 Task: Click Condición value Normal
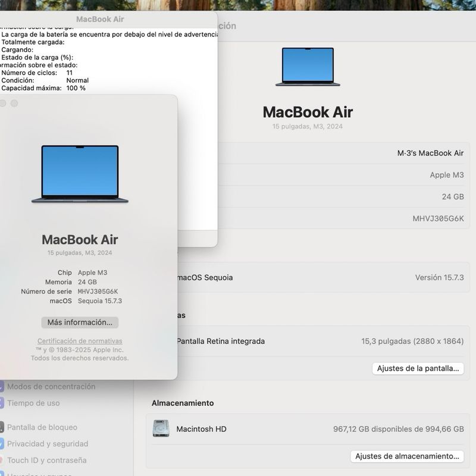[77, 80]
